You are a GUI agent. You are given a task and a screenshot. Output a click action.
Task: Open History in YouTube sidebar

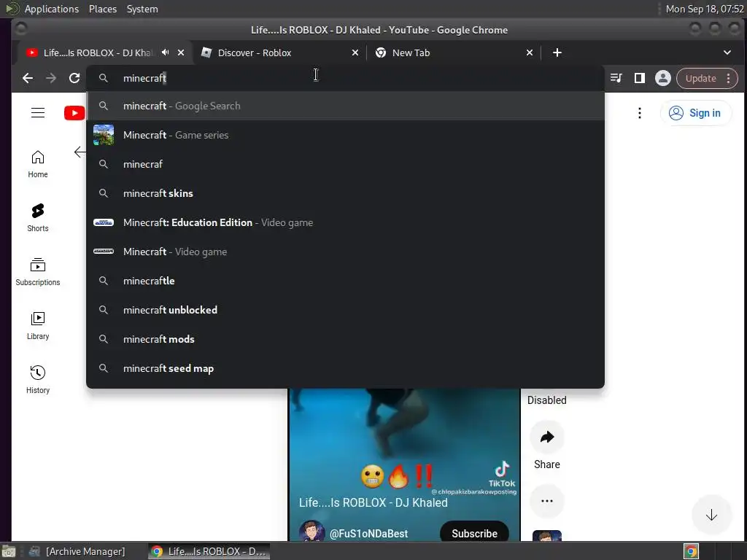(x=38, y=379)
